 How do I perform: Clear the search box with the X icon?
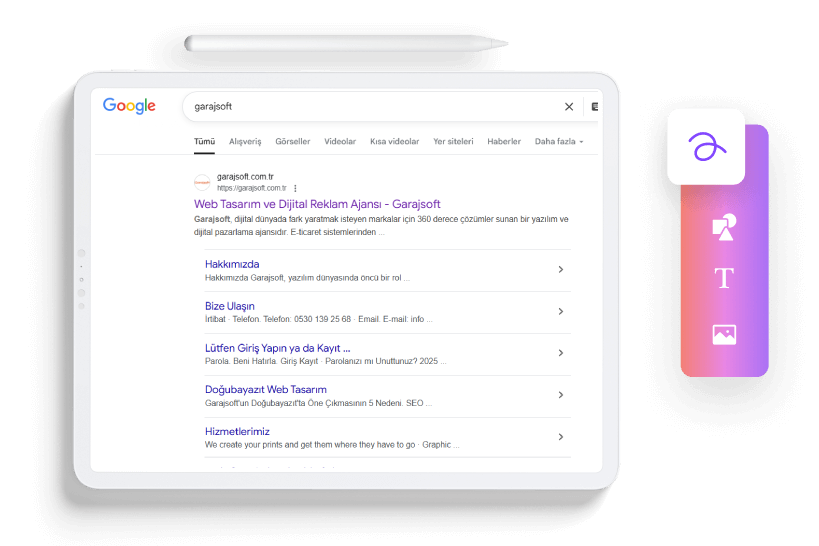click(x=569, y=107)
